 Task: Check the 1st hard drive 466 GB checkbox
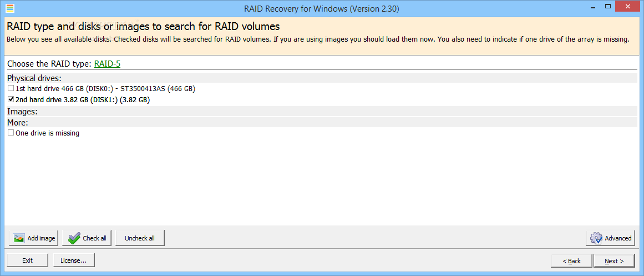(11, 88)
